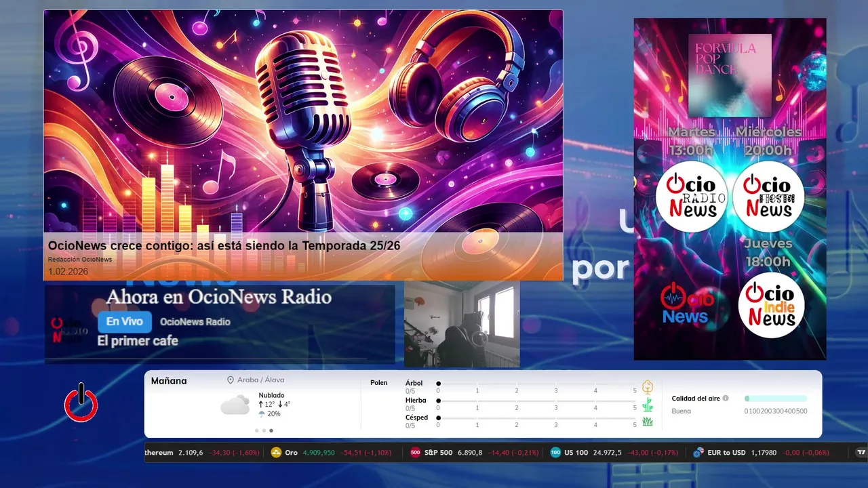Screen dimensions: 868x488
Task: Click the S&P 500 value 6.890,8
Action: click(470, 453)
